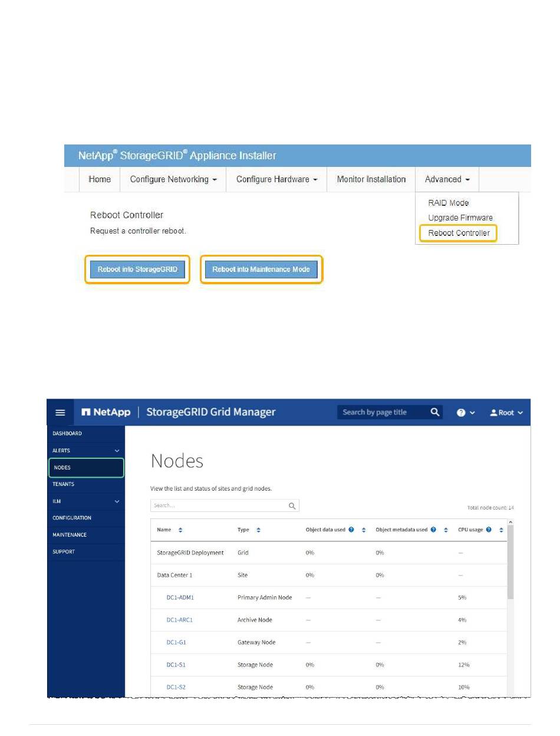
Task: Click the Total node count text
Action: [x=490, y=508]
